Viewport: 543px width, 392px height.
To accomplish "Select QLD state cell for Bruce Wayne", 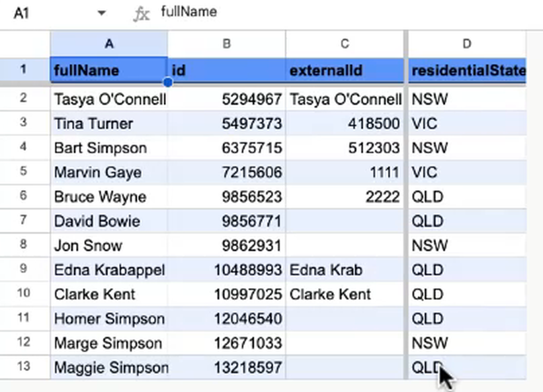I will (x=467, y=197).
